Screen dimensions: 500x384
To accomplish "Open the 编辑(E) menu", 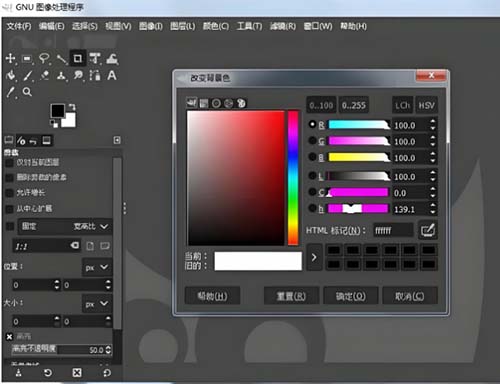I will 51,26.
